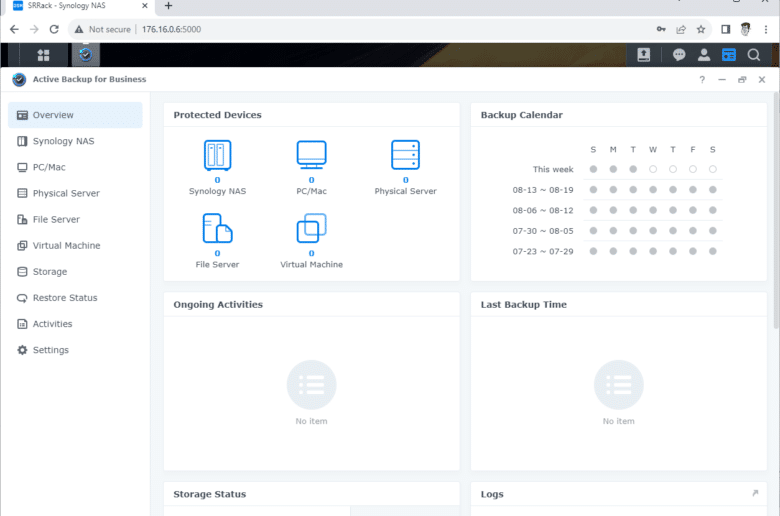Viewport: 780px width, 516px height.
Task: Click the '08-13 ~ 08-19' week label
Action: pyautogui.click(x=543, y=190)
